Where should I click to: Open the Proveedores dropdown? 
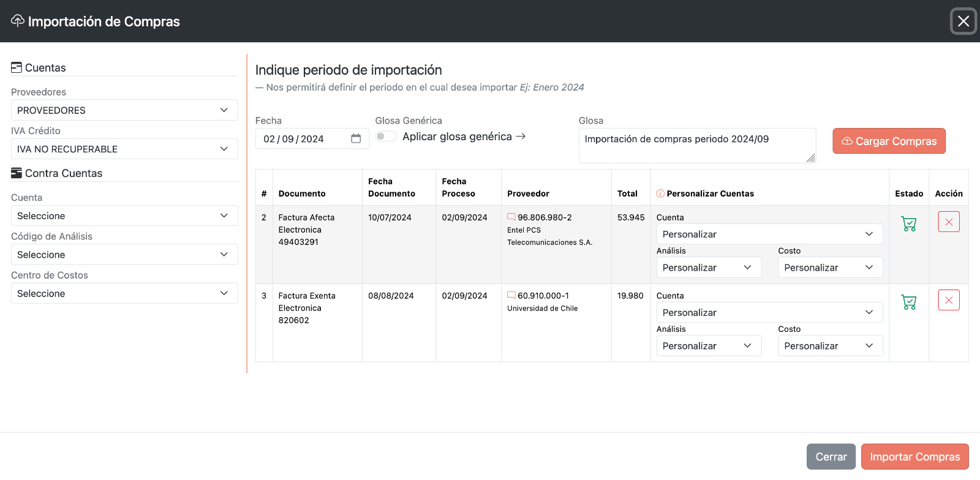(124, 110)
